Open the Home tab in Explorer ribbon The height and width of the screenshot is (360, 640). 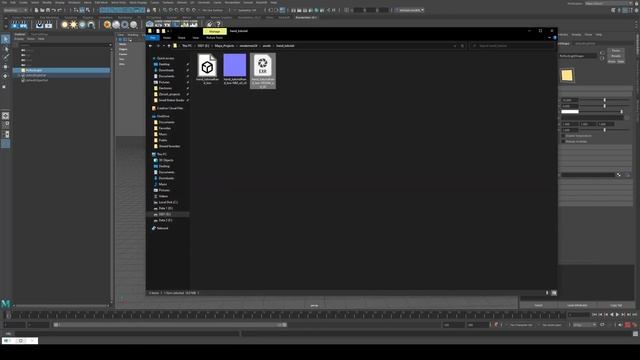tap(167, 38)
